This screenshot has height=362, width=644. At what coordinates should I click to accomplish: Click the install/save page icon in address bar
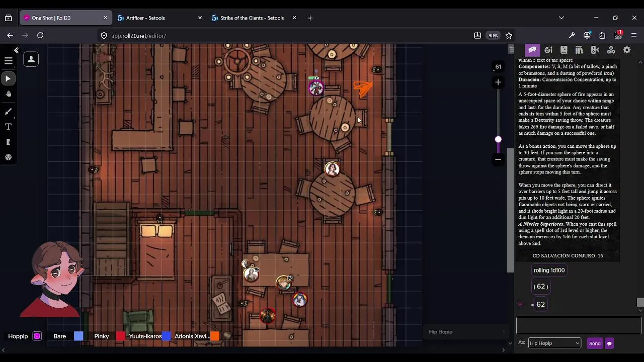tap(477, 36)
